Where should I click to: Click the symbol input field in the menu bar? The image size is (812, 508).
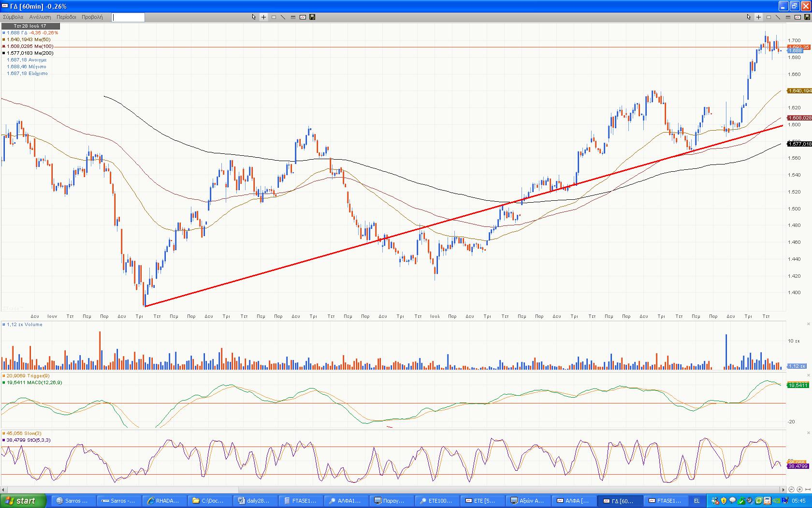(x=128, y=17)
